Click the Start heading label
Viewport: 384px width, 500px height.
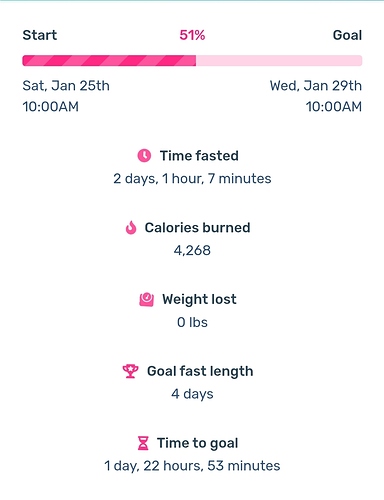(x=40, y=35)
